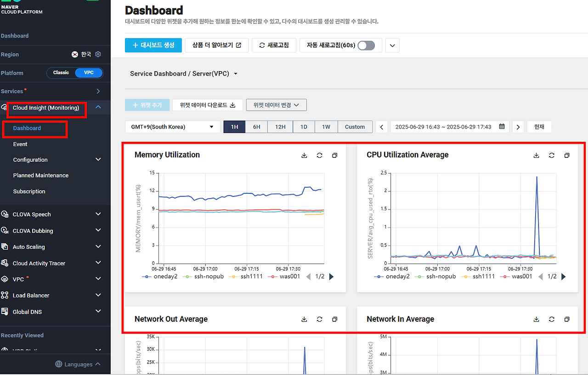
Task: Expand CPU Utilization Average widget to popup
Action: tap(567, 155)
